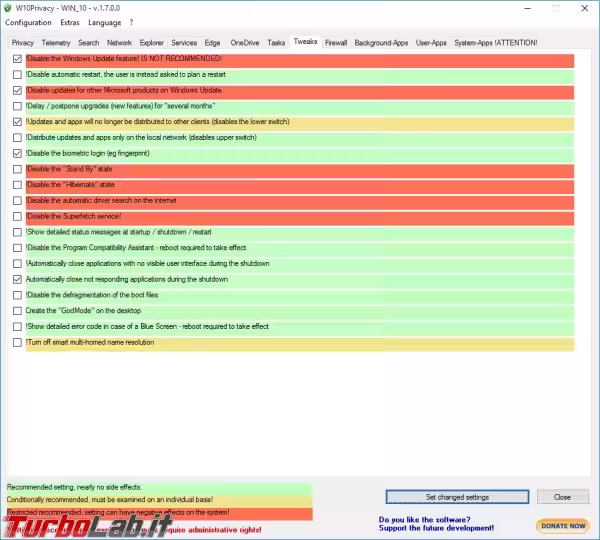Check Disable the Stand By state checkbox
Screen dimensions: 600x540
17,169
